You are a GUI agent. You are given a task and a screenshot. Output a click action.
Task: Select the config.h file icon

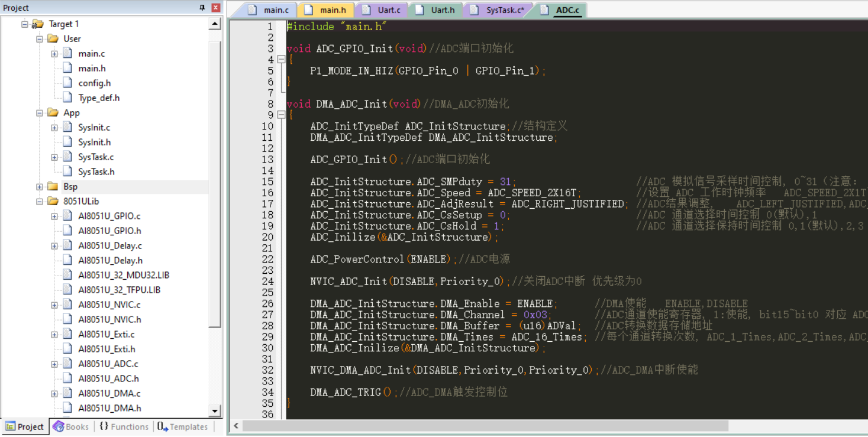coord(67,83)
